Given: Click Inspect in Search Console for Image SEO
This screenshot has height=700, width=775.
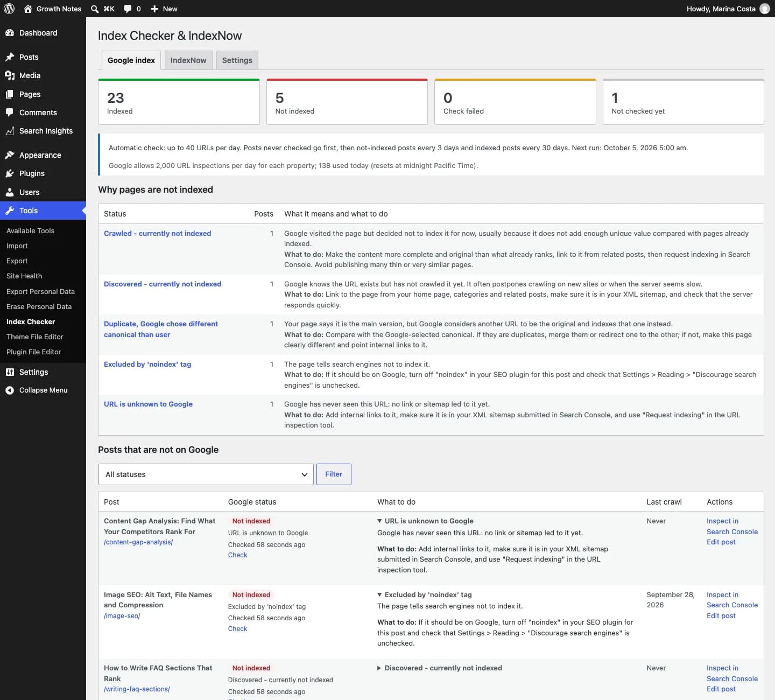Looking at the screenshot, I should pos(732,600).
